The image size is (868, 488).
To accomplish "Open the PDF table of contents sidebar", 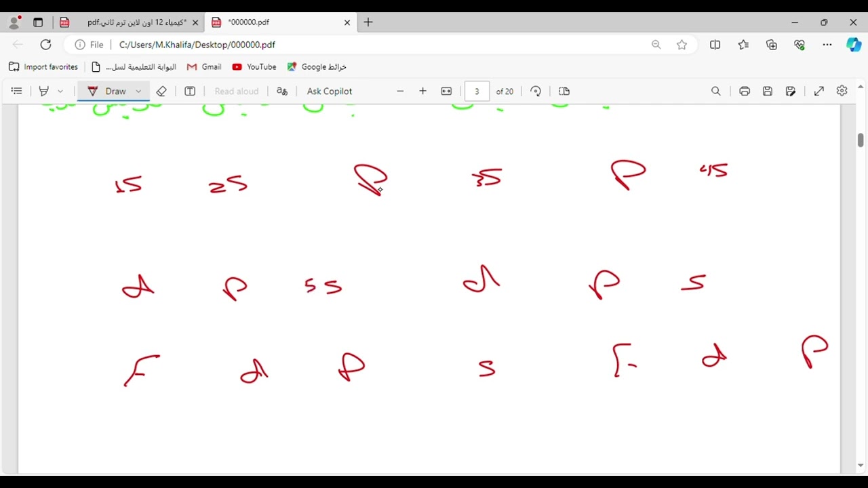I will 17,91.
